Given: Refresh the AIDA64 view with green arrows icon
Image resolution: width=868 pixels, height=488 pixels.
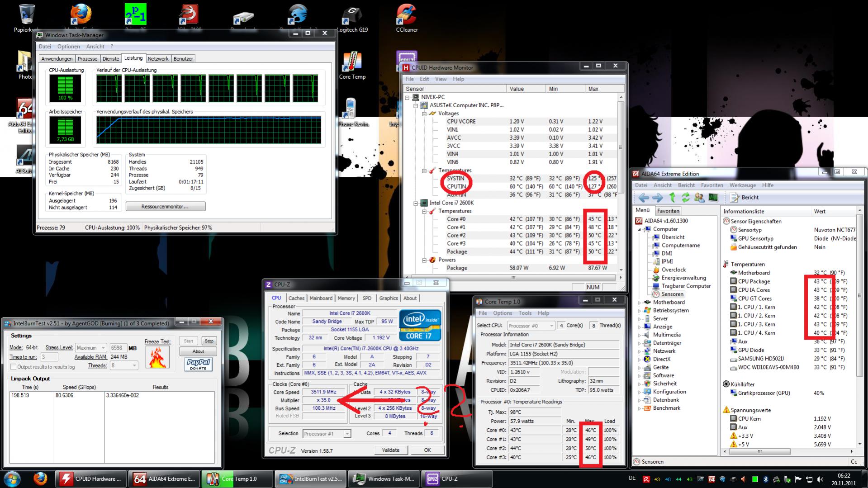Looking at the screenshot, I should click(x=686, y=198).
